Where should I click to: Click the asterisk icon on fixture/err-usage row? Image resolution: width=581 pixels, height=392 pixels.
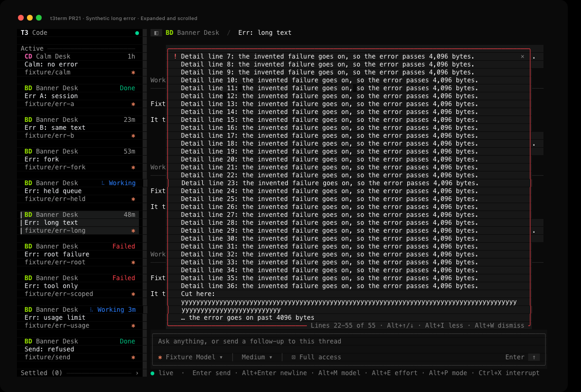pyautogui.click(x=134, y=326)
